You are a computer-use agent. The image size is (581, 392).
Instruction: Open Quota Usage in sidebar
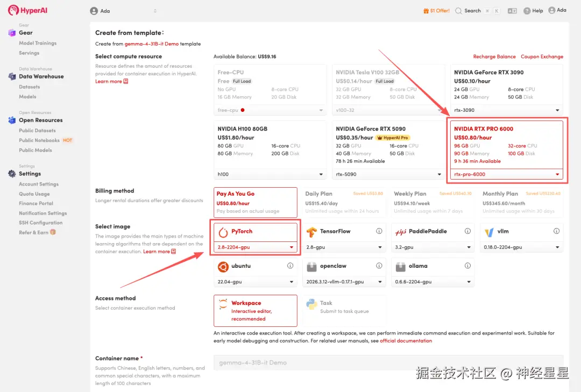[34, 194]
